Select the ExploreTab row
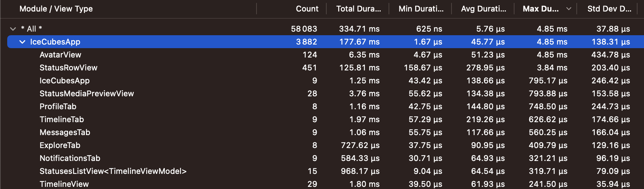Image resolution: width=644 pixels, height=189 pixels. [x=326, y=145]
